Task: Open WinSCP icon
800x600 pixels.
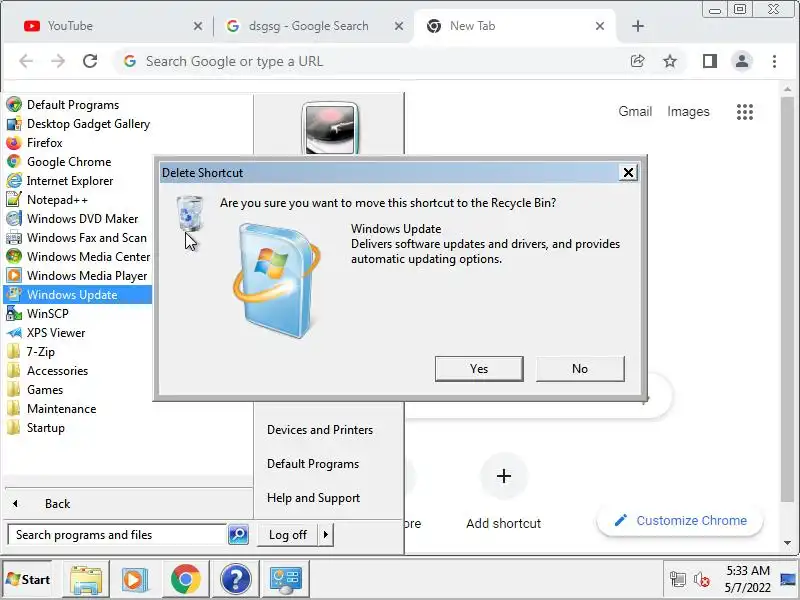Action: coord(14,314)
